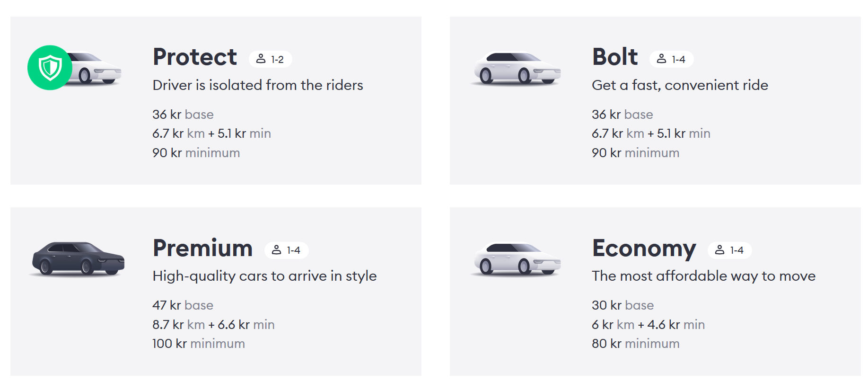Click "High-quality cars to arrive in style"
The height and width of the screenshot is (382, 868).
264,276
